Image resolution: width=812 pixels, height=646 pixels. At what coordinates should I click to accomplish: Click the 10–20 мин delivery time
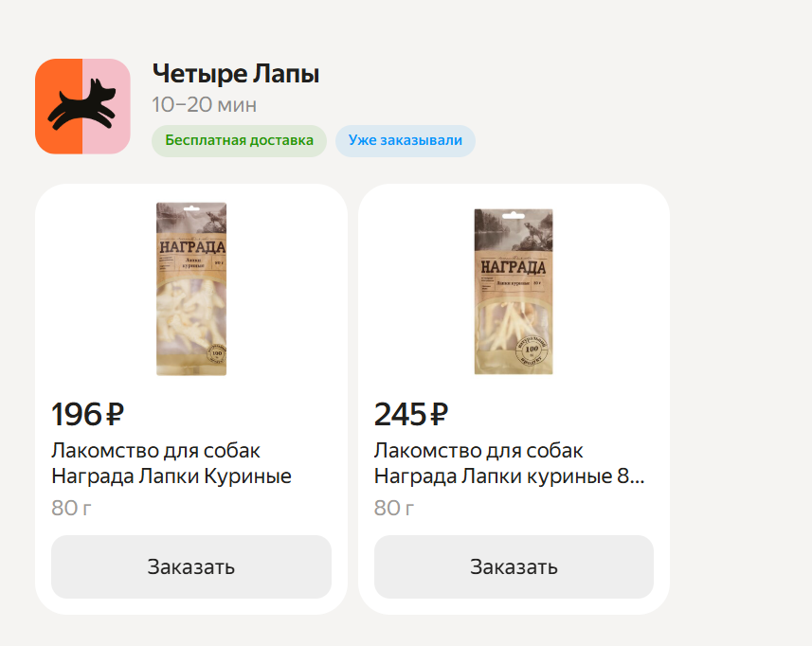click(x=204, y=104)
